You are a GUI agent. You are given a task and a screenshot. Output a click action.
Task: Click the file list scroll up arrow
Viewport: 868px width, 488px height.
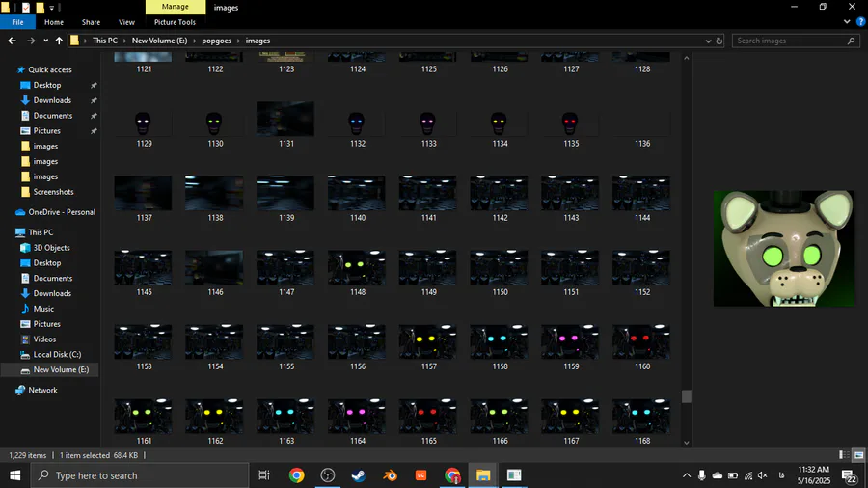tap(687, 58)
